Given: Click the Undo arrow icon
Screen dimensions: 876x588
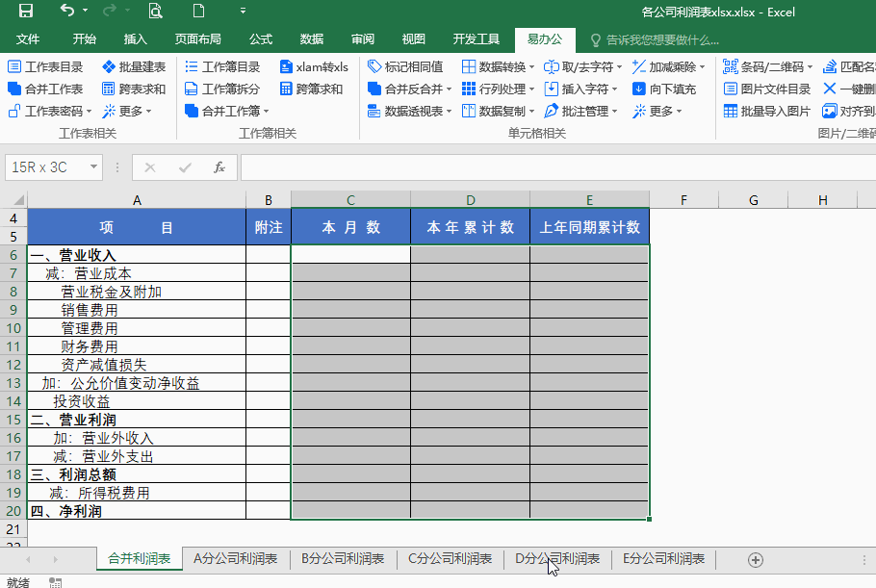Looking at the screenshot, I should pos(67,10).
